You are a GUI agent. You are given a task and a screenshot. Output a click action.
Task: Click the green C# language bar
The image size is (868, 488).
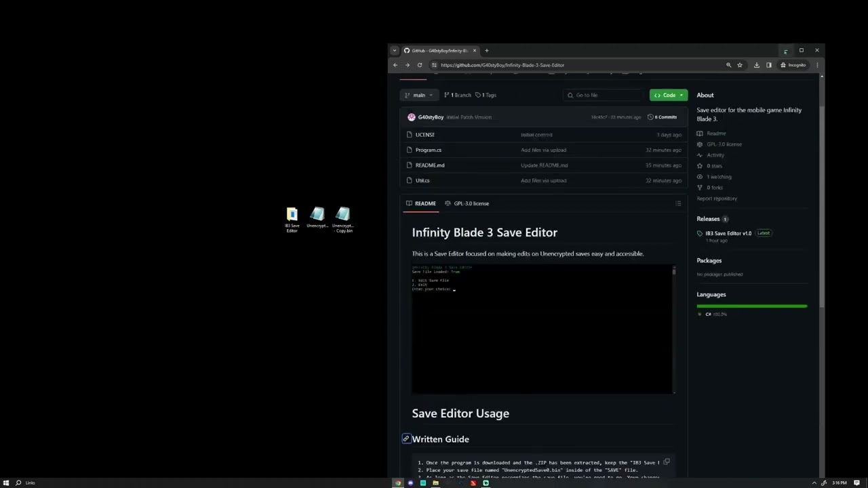point(752,306)
